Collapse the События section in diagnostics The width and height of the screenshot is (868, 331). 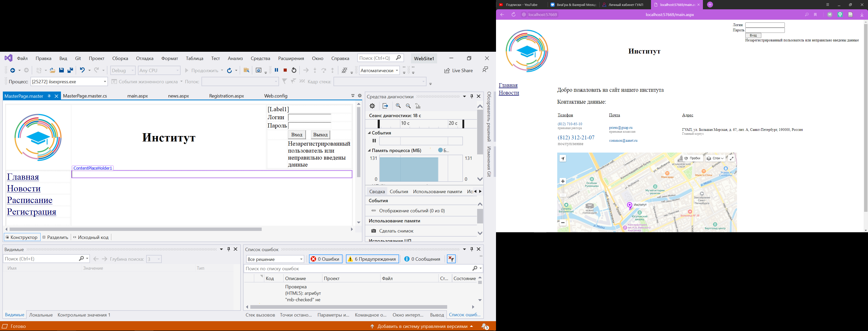[369, 133]
